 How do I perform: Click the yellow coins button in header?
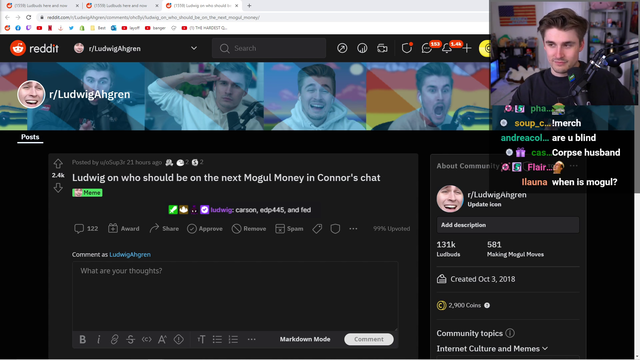(484, 49)
